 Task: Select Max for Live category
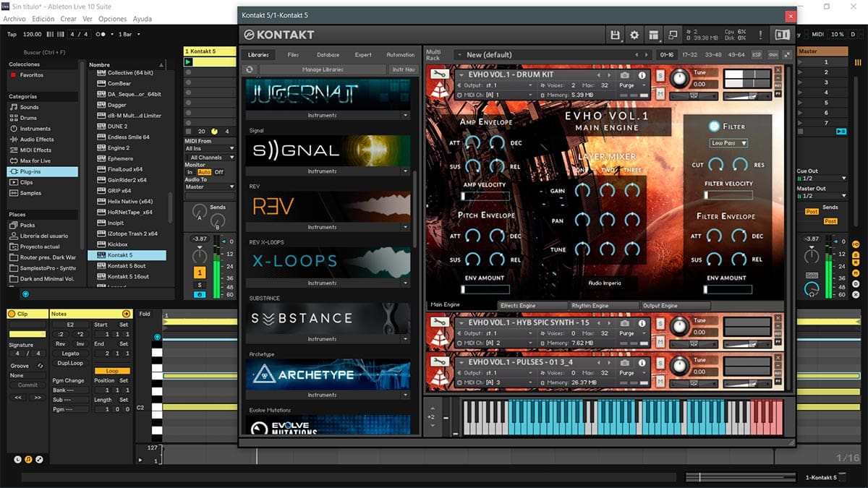point(35,160)
